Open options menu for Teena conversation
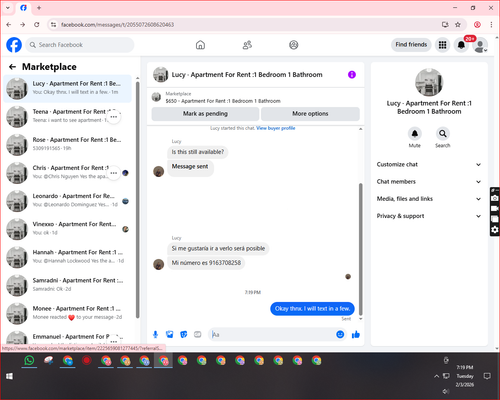500x400 pixels. pos(114,117)
